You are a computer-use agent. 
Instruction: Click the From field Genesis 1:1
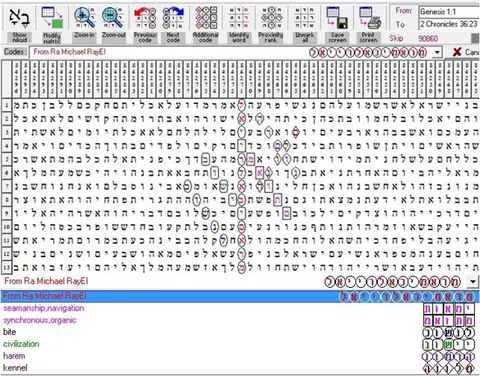(x=449, y=12)
